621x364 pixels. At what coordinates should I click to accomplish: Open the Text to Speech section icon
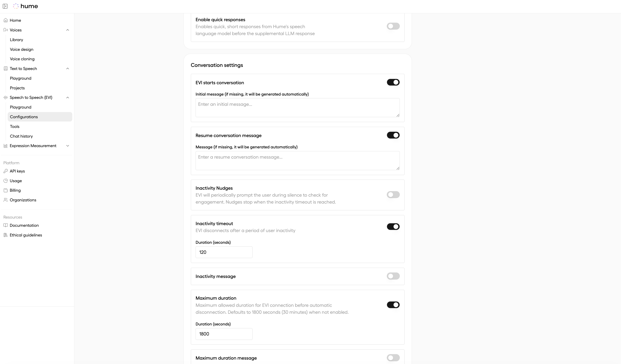pyautogui.click(x=6, y=69)
